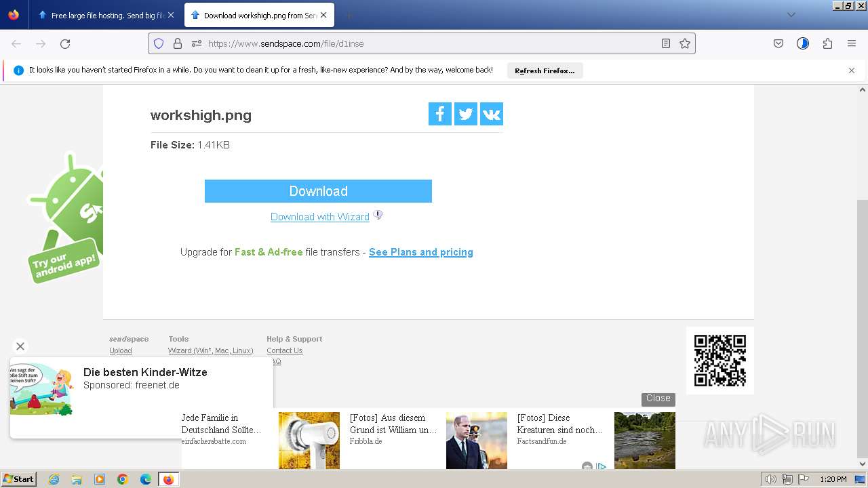Open Diese Kreaturen sind noch ad
The width and height of the screenshot is (868, 488).
[560, 424]
